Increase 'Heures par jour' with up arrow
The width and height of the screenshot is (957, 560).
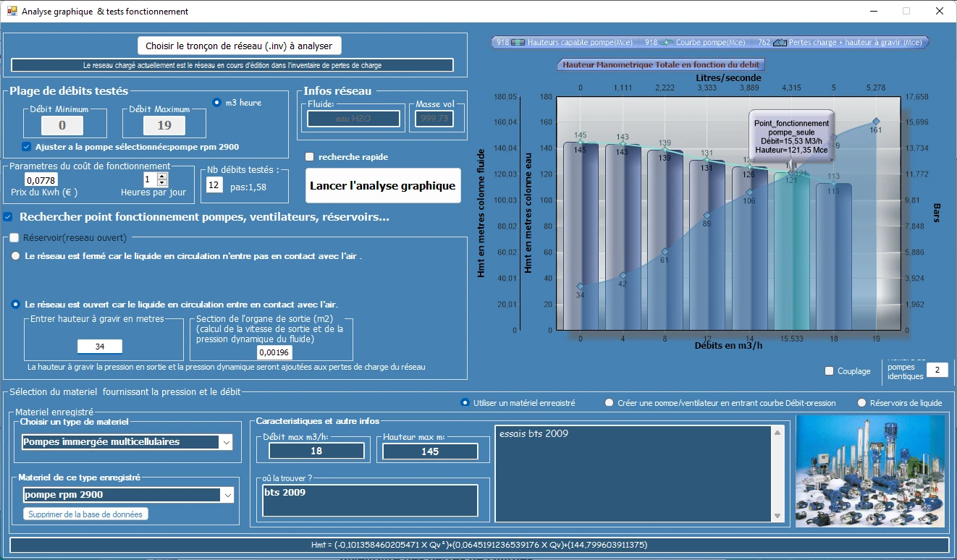pos(162,176)
